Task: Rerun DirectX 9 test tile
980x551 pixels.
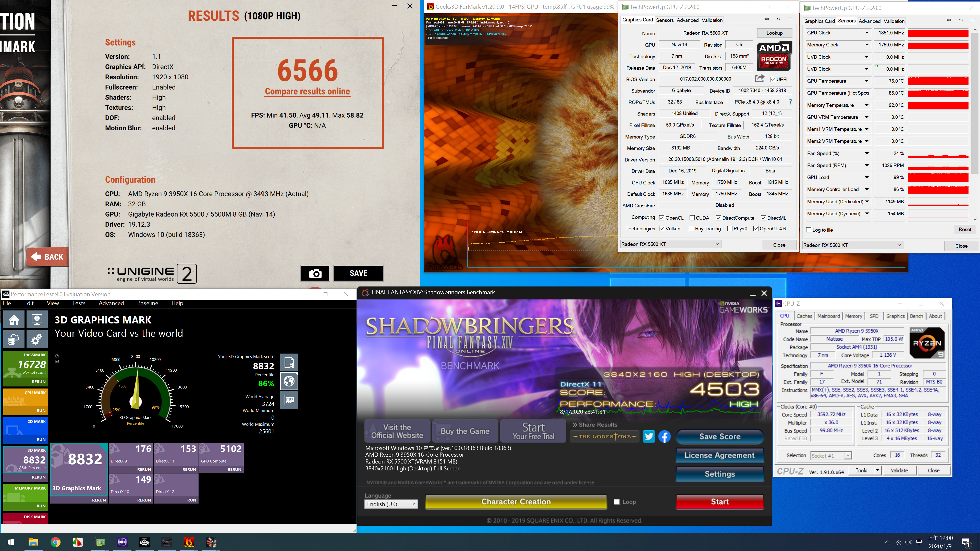Action: click(131, 458)
